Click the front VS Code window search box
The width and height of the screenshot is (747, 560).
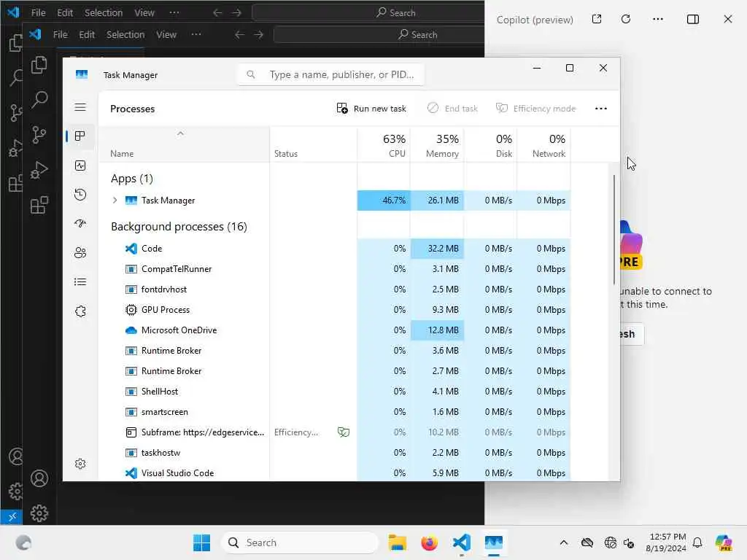tap(379, 34)
